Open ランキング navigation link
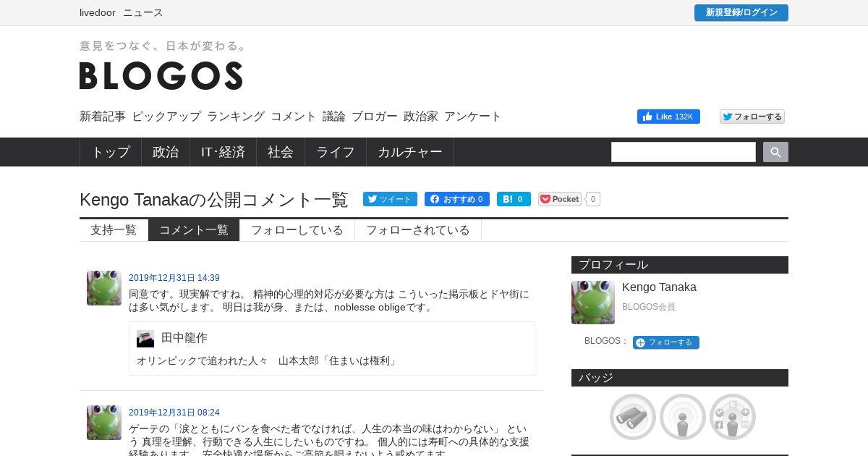868x456 pixels. pos(236,117)
